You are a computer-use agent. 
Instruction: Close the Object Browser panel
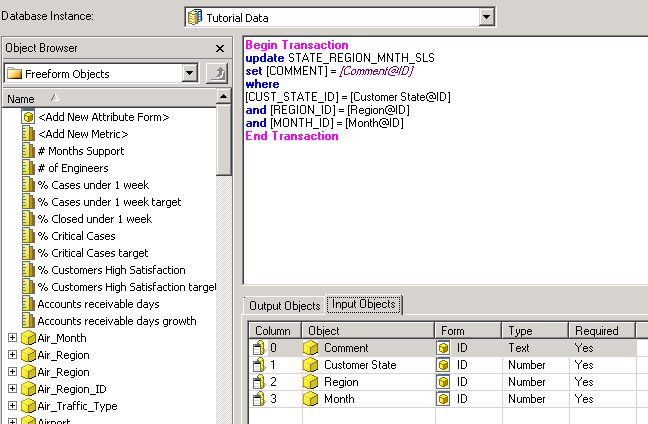[220, 48]
